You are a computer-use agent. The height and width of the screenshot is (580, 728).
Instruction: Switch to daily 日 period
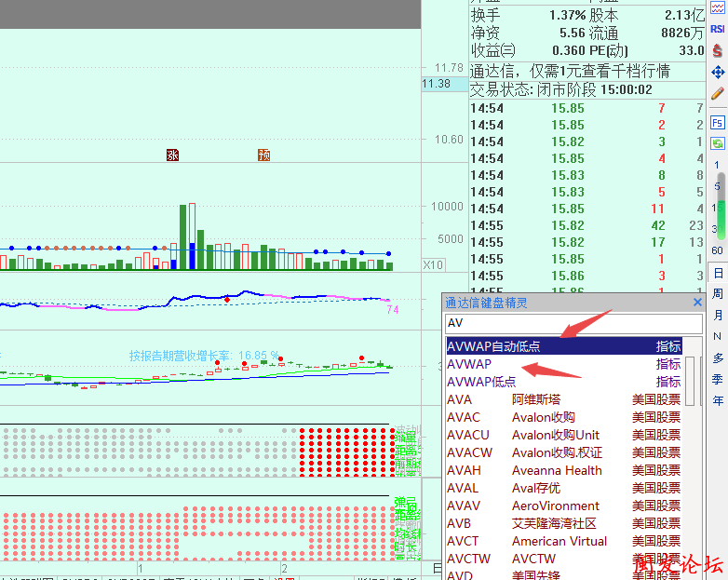click(x=718, y=273)
